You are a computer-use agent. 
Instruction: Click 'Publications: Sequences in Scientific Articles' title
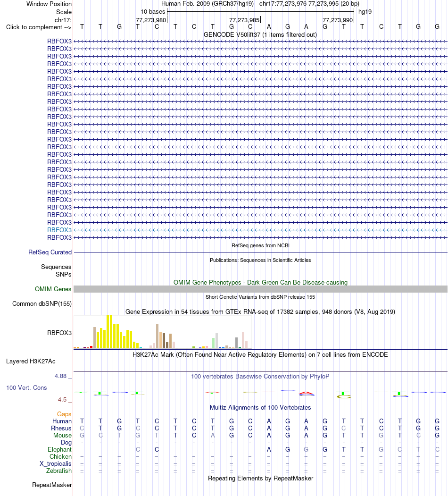[260, 260]
